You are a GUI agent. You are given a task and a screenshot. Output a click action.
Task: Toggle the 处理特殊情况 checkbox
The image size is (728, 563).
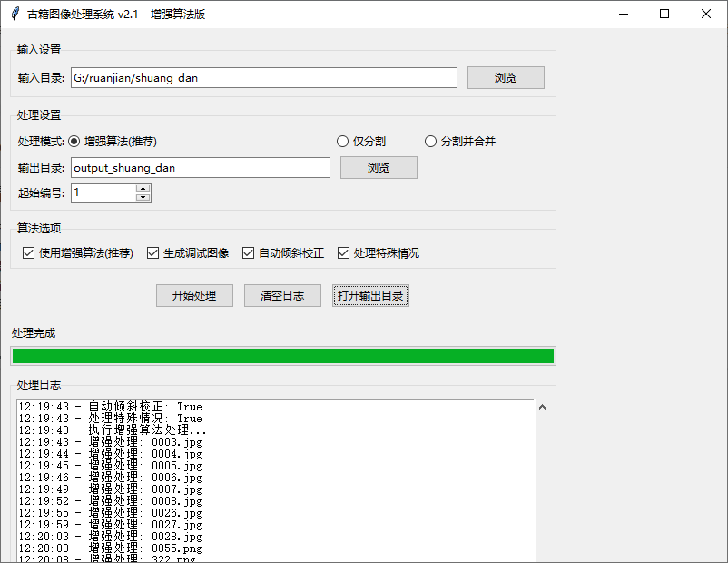point(343,252)
